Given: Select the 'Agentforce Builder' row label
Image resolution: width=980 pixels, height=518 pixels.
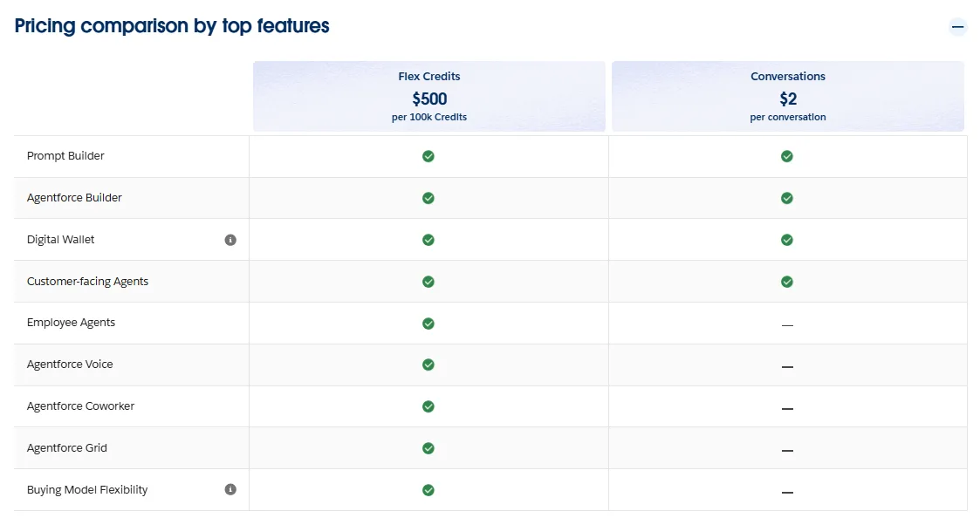Looking at the screenshot, I should [74, 197].
